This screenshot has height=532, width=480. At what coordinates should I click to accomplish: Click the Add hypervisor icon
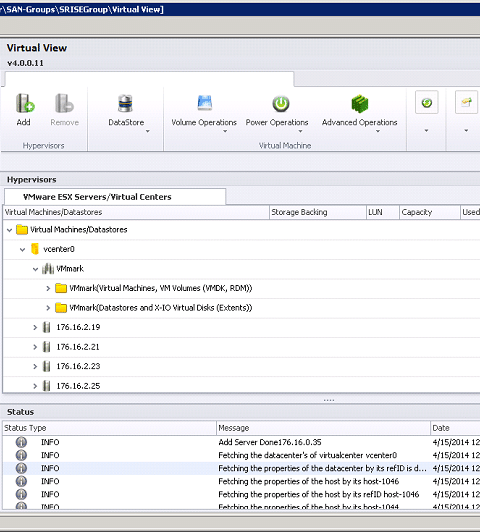(25, 103)
